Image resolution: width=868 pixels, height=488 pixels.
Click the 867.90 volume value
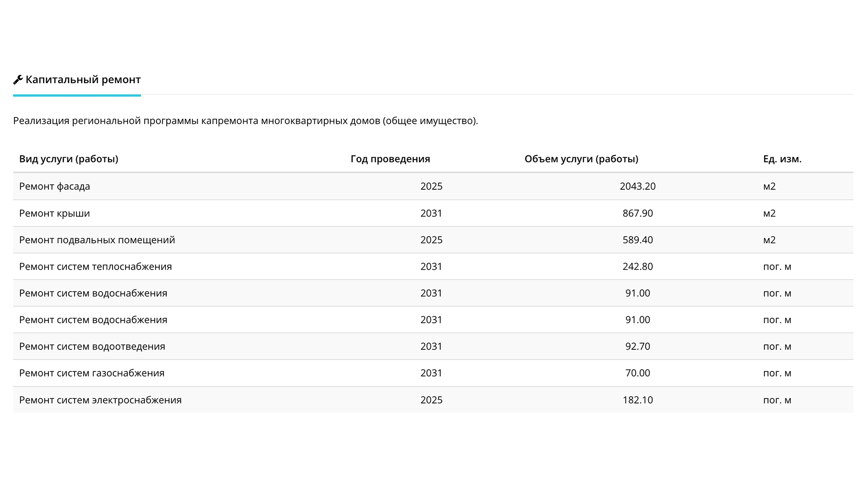637,213
